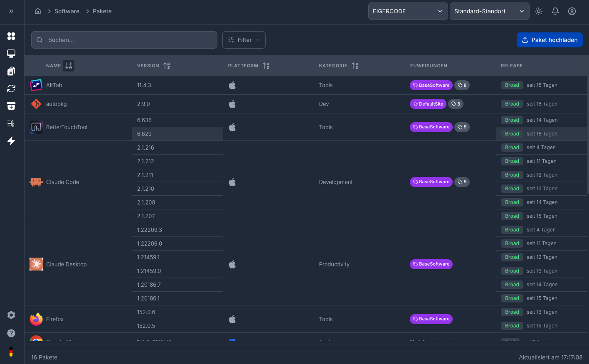Switch language with the German flag toggle
Image resolution: width=589 pixels, height=364 pixels.
tap(11, 352)
